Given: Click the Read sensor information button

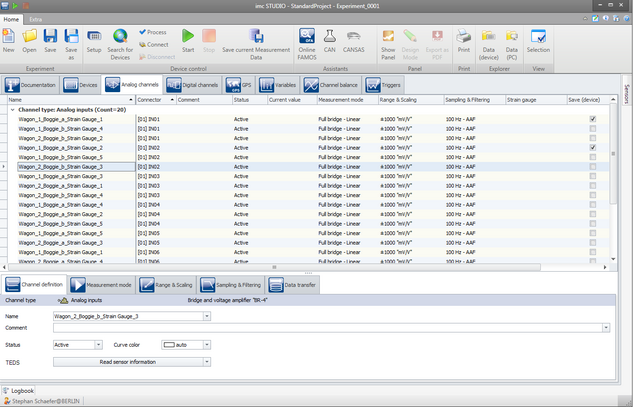Looking at the screenshot, I should 132,362.
